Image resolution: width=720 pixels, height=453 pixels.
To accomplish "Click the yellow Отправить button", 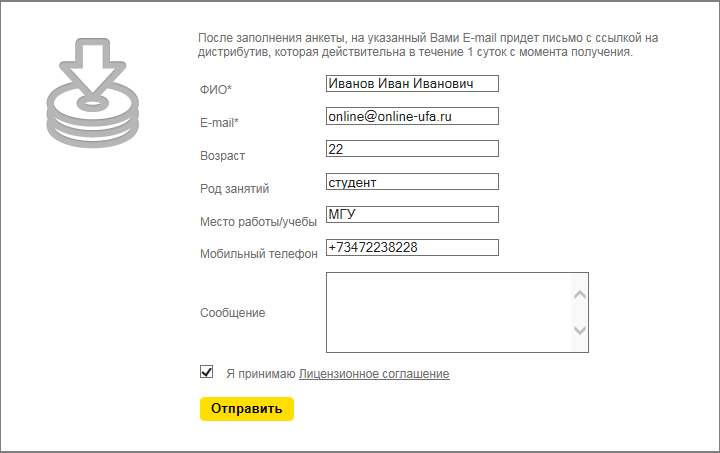I will (x=247, y=408).
